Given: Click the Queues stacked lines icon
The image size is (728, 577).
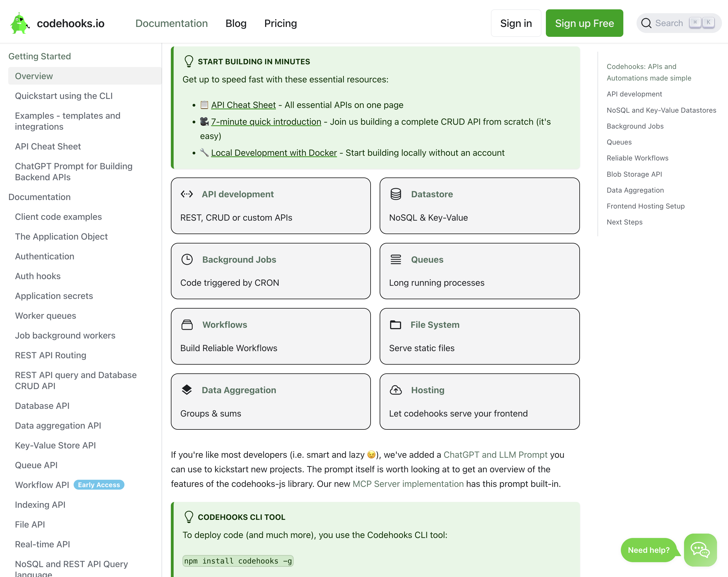Looking at the screenshot, I should pos(396,259).
